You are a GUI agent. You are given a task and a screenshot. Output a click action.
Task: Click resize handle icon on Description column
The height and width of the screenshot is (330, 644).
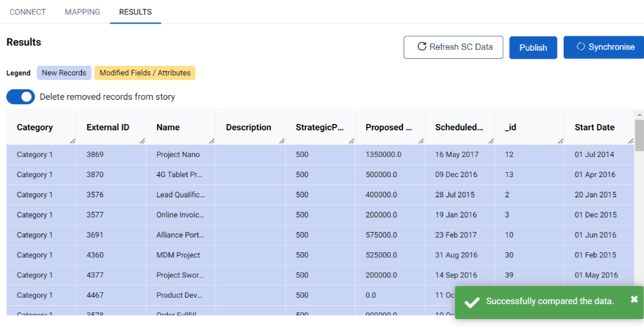282,141
